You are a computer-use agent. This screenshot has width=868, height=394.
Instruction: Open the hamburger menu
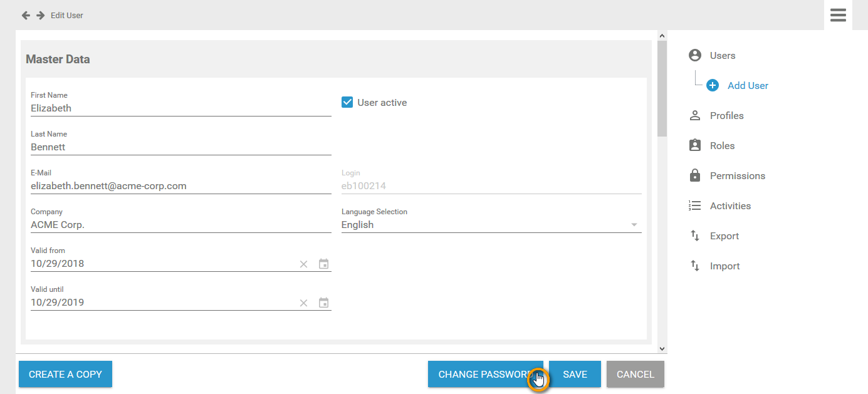[838, 14]
